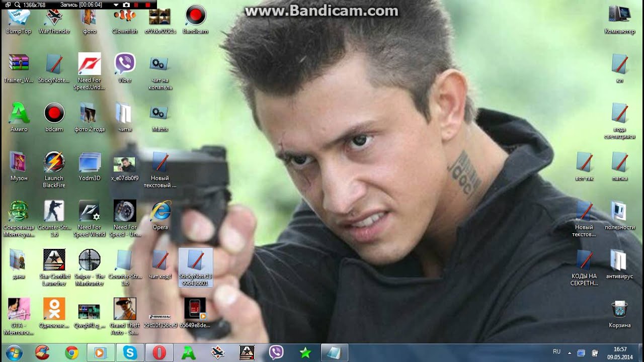Select the Bandicam desktop shortcut
The width and height of the screenshot is (644, 362).
(x=195, y=20)
